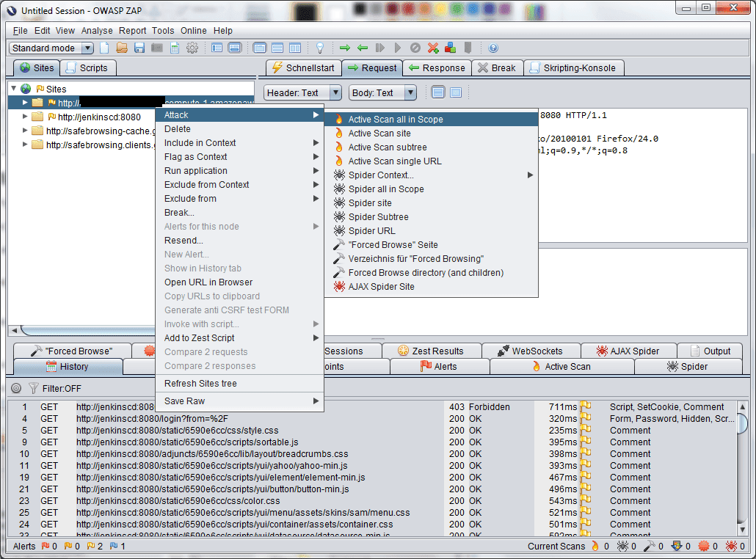Click the light bulb icon in toolbar
Image resolution: width=756 pixels, height=559 pixels.
(320, 48)
